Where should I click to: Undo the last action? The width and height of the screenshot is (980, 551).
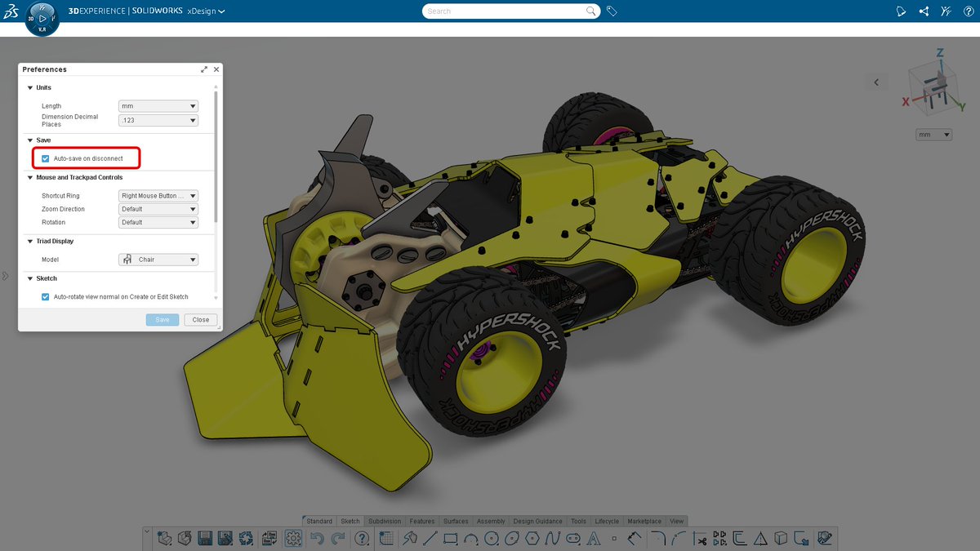(318, 538)
